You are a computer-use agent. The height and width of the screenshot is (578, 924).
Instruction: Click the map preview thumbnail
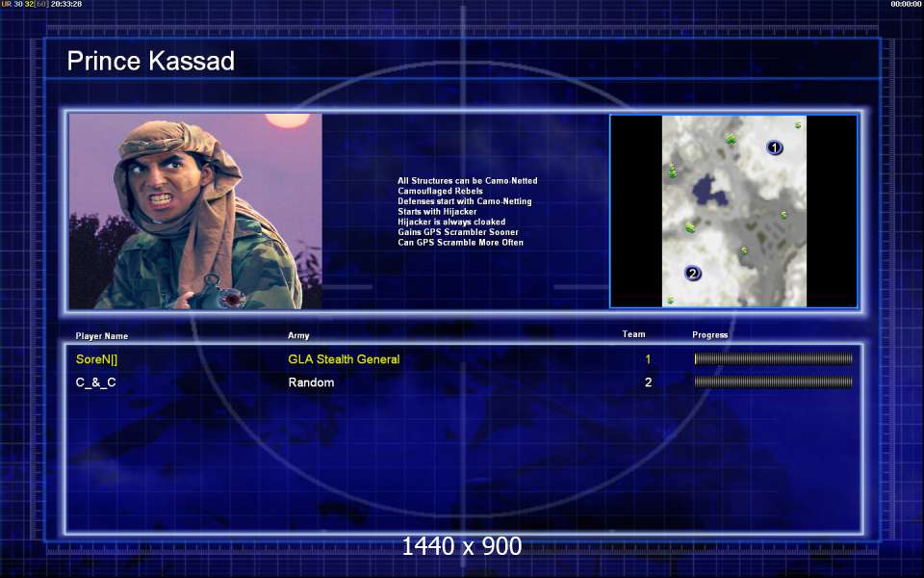(x=733, y=211)
